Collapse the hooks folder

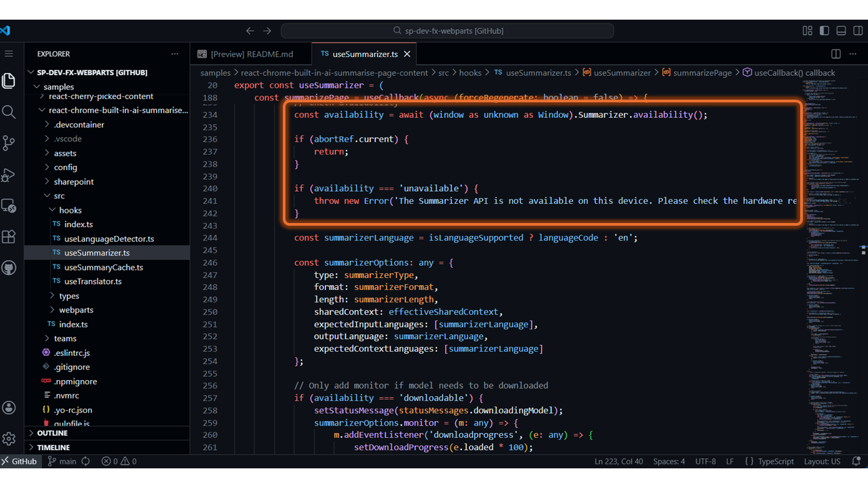point(70,210)
